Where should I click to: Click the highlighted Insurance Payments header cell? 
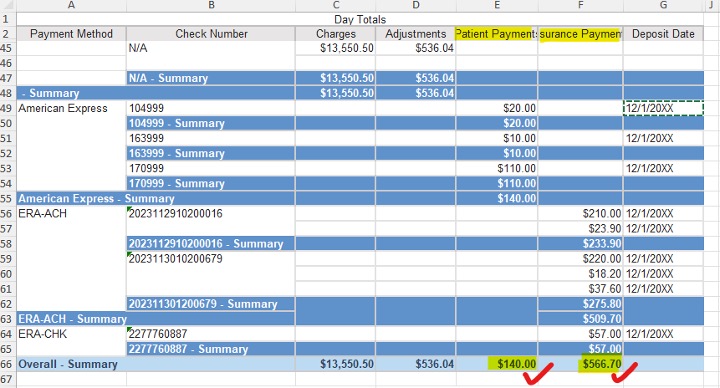coord(580,34)
